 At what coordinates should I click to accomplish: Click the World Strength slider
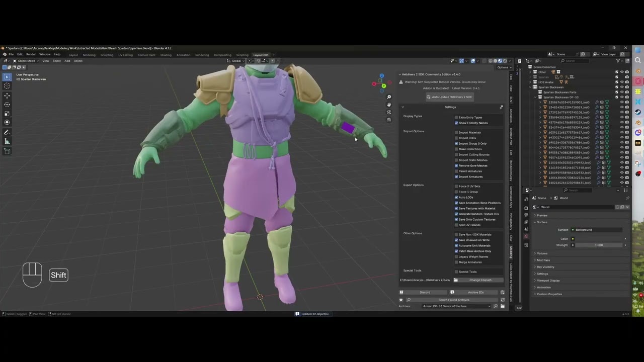coord(598,245)
